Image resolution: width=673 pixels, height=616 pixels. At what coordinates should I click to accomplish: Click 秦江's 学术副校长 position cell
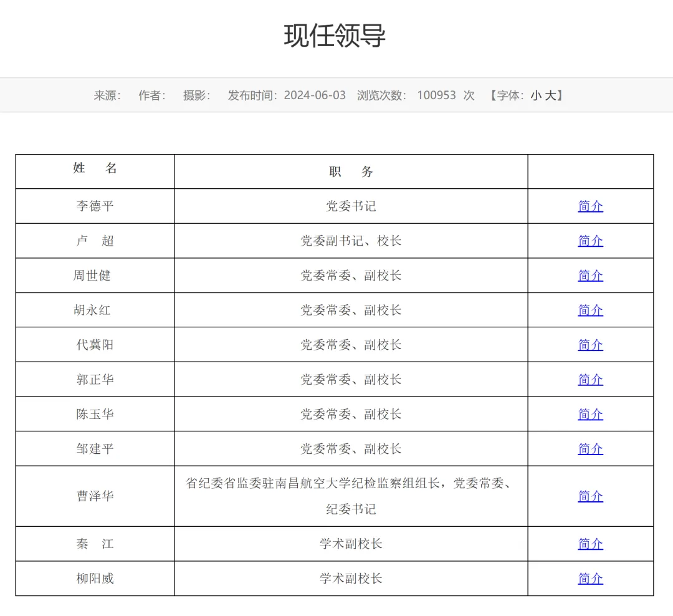pyautogui.click(x=351, y=544)
